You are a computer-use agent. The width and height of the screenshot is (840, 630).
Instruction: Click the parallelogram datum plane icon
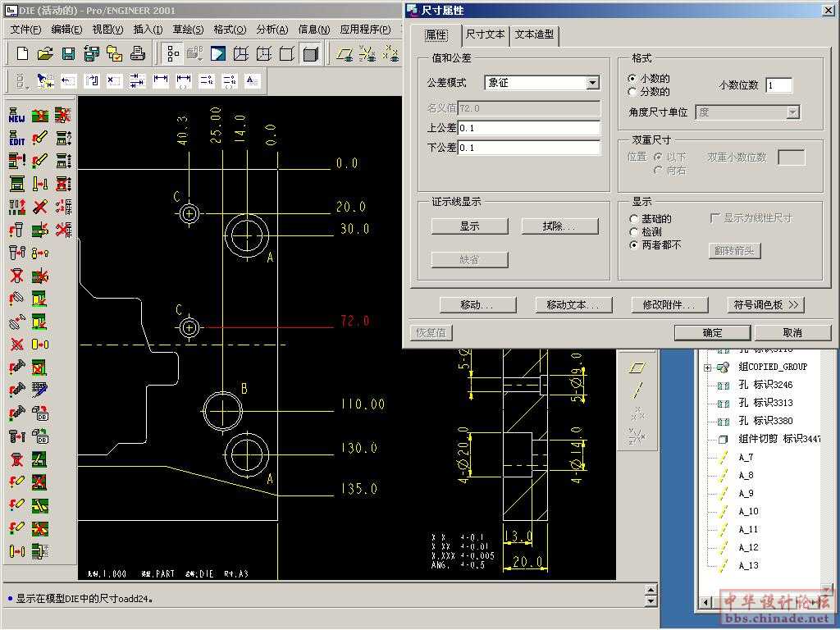[637, 367]
